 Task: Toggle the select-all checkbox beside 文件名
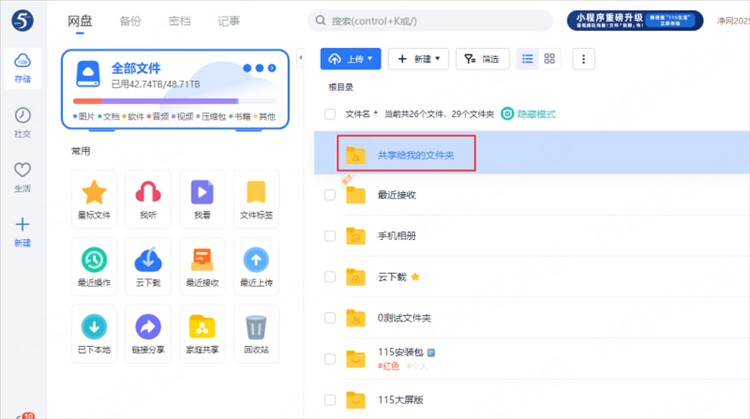click(x=330, y=114)
